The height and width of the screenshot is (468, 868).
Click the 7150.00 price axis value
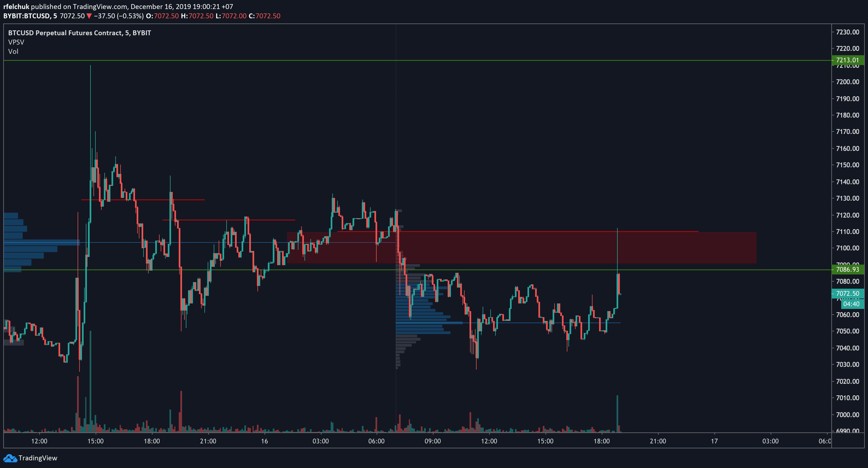pos(848,165)
